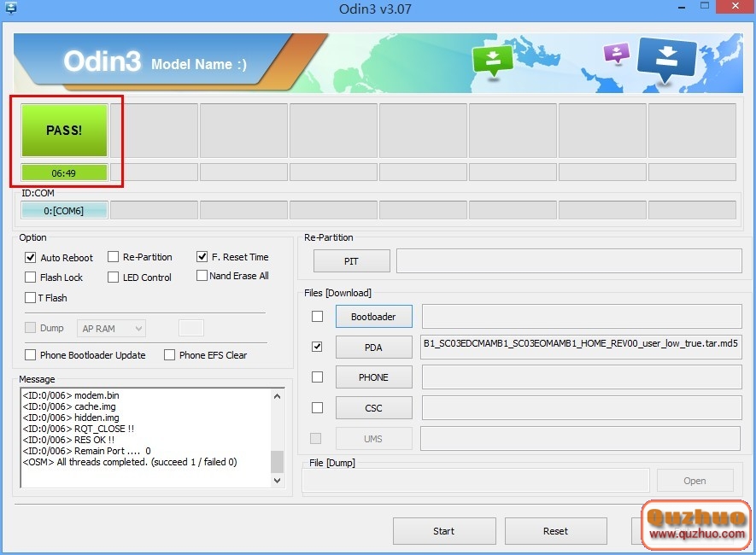Screen dimensions: 756x555
Task: Enable Phone Bootloader Update checkbox
Action: [x=31, y=355]
